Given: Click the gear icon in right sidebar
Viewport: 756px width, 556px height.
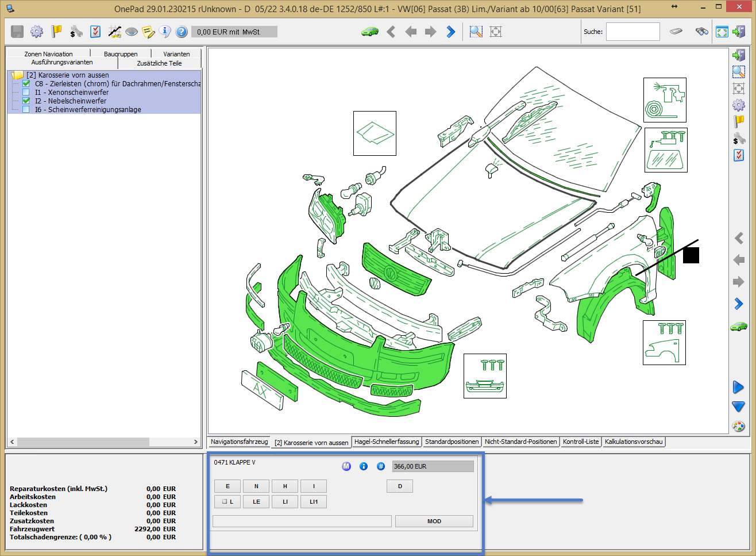Looking at the screenshot, I should click(739, 105).
